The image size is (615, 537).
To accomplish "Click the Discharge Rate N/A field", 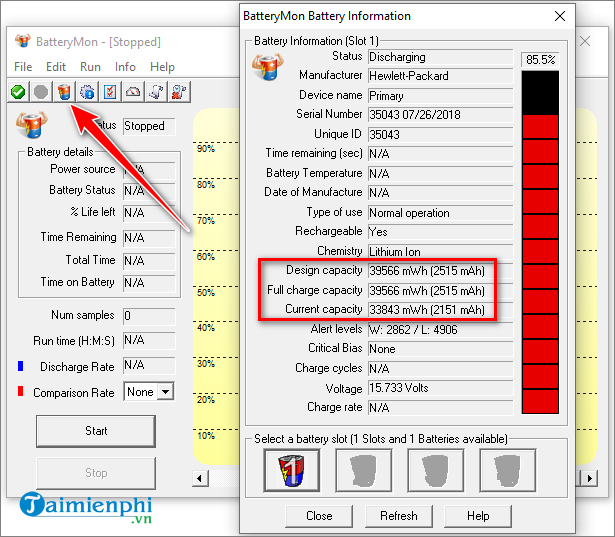I will (x=149, y=366).
